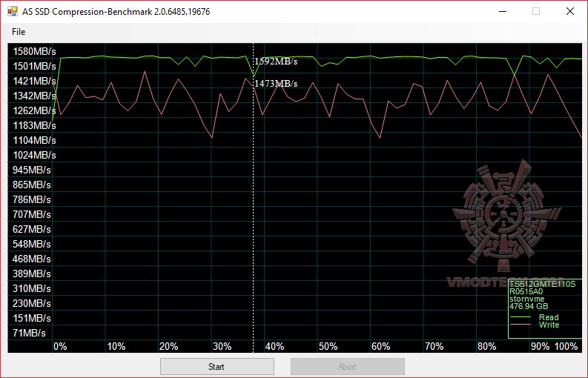Click the 1421MB/s axis label
Viewport: 588px width, 378px height.
tap(34, 81)
